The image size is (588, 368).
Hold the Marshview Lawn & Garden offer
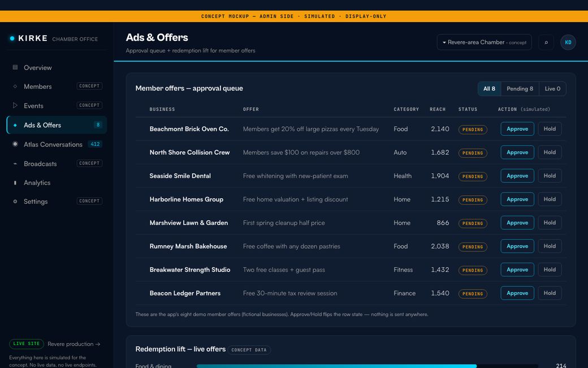pos(550,222)
